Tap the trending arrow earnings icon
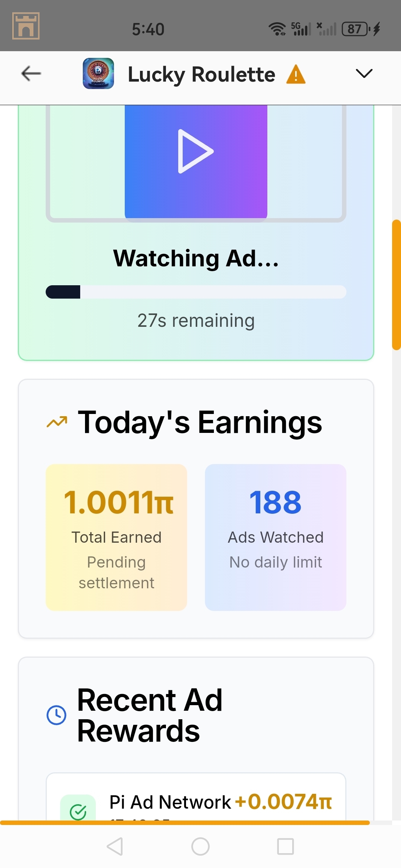The image size is (401, 868). (57, 422)
